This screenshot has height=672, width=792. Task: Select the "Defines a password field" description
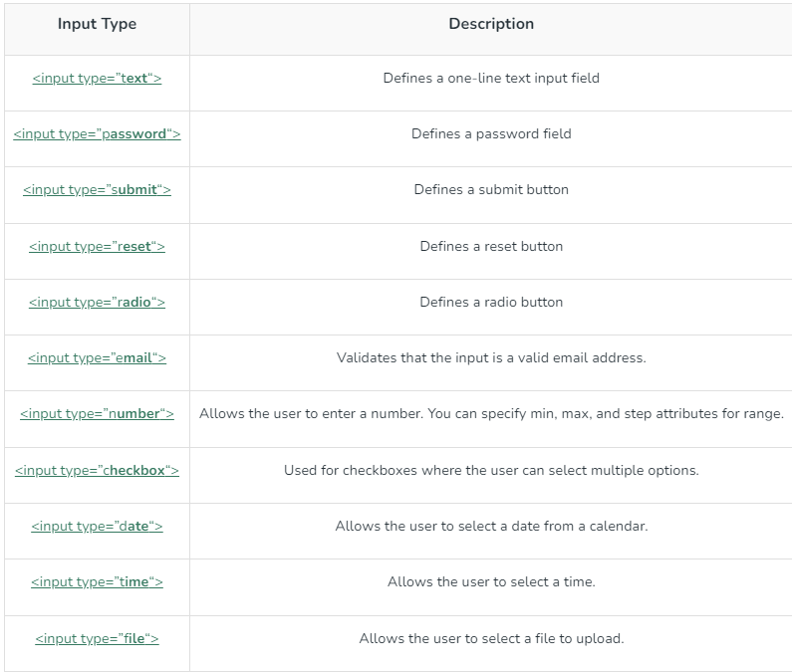[491, 134]
